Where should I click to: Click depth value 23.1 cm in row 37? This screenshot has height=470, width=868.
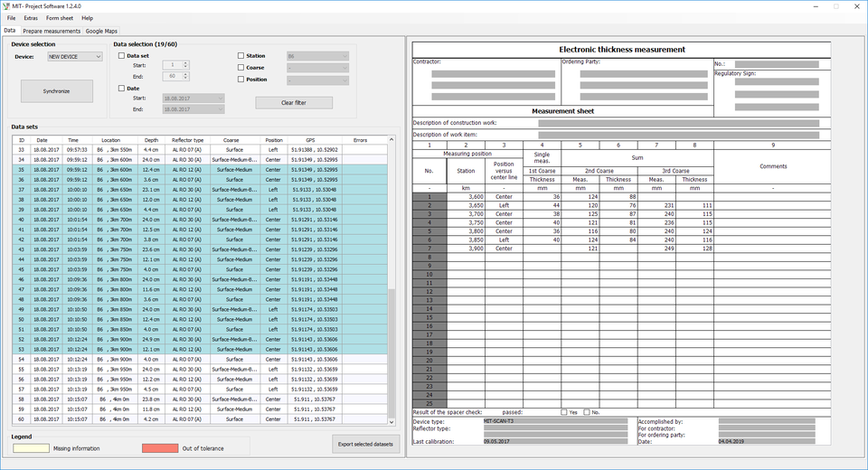tap(151, 189)
